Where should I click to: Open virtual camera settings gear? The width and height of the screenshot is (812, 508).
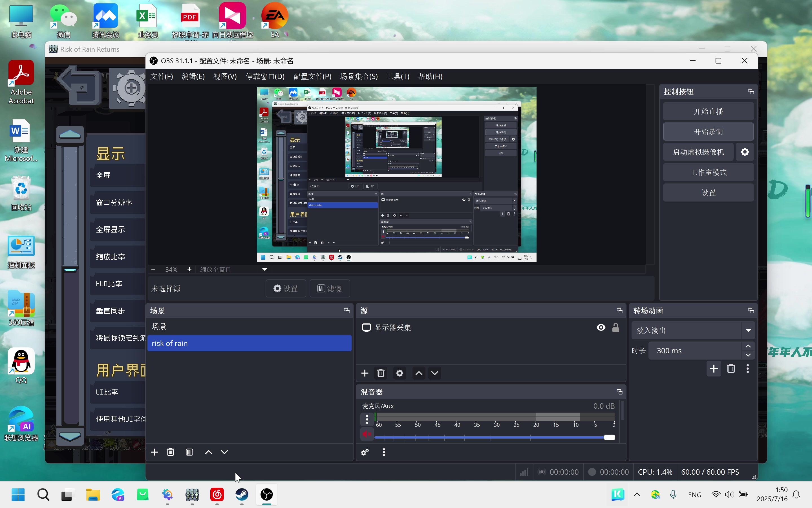coord(745,152)
